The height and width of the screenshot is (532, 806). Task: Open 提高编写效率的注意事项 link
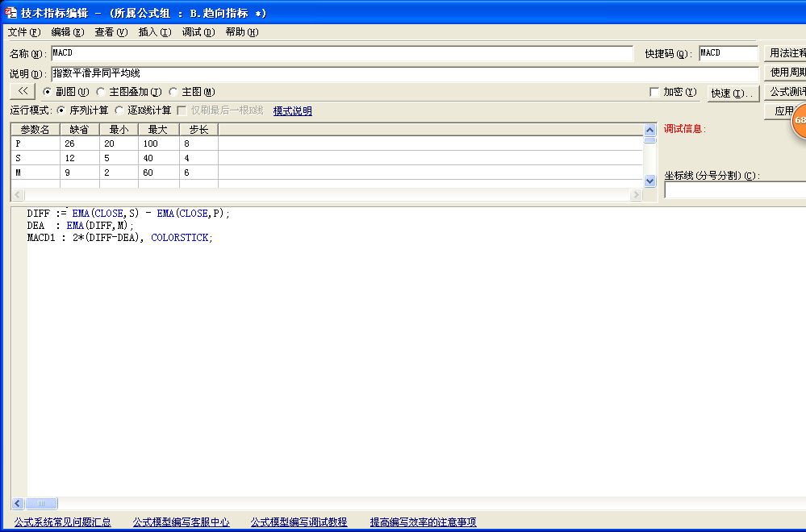click(423, 522)
